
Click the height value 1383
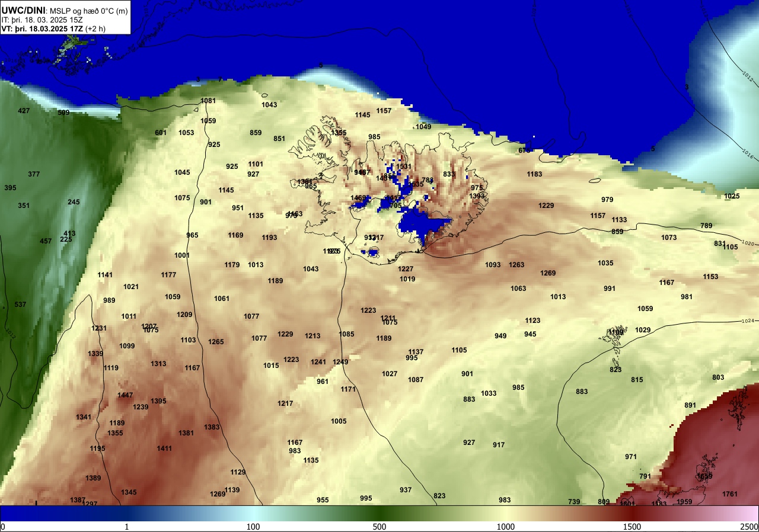[x=212, y=427]
